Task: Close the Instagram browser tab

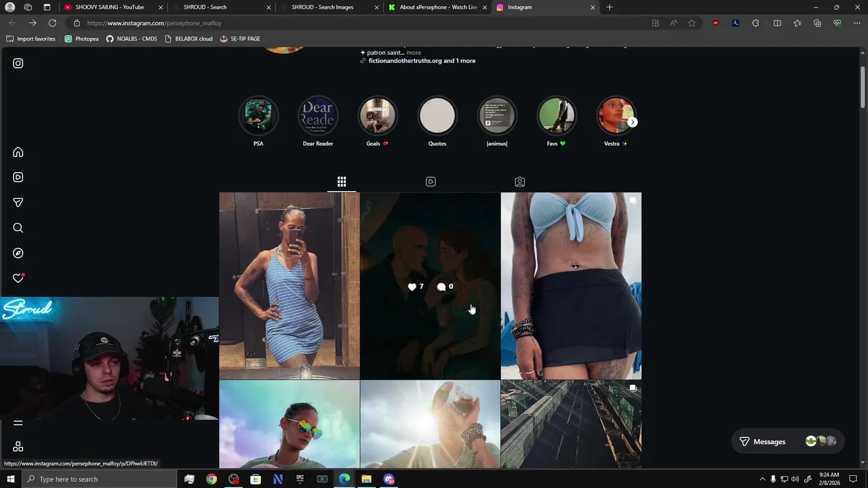Action: (x=593, y=7)
